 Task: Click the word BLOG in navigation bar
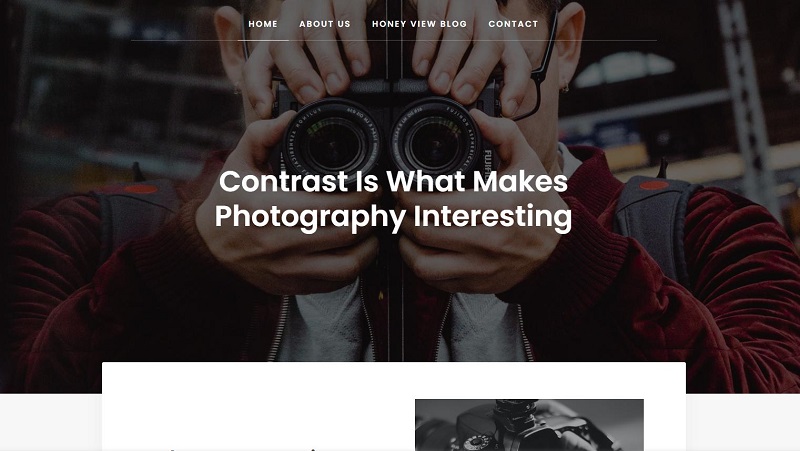(453, 24)
